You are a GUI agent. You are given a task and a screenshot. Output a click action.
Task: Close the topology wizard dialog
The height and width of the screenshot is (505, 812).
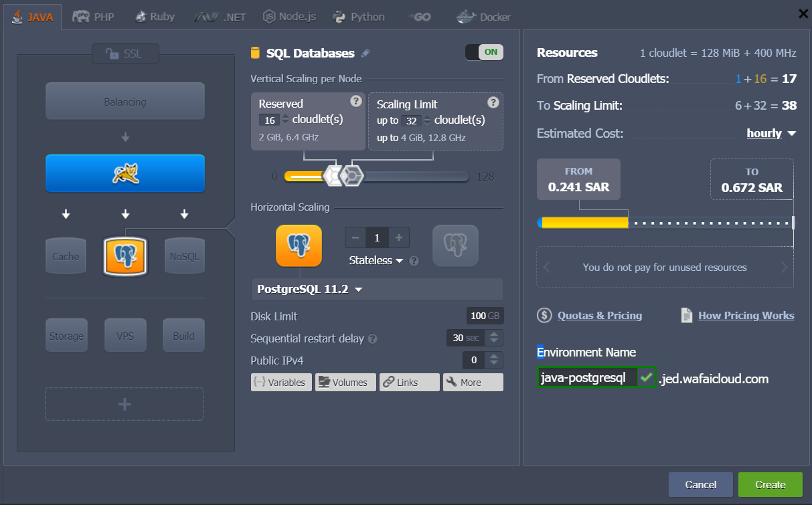pyautogui.click(x=803, y=13)
